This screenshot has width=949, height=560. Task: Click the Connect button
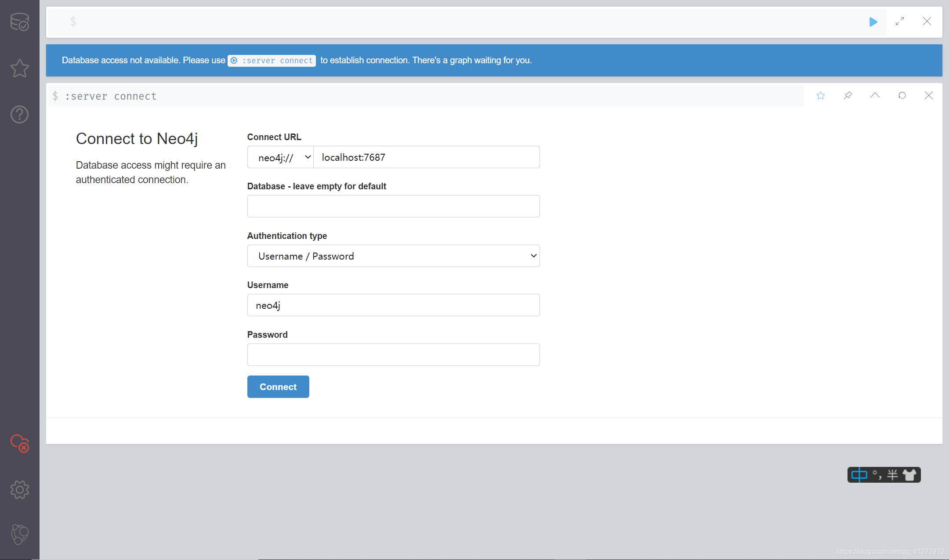coord(278,387)
